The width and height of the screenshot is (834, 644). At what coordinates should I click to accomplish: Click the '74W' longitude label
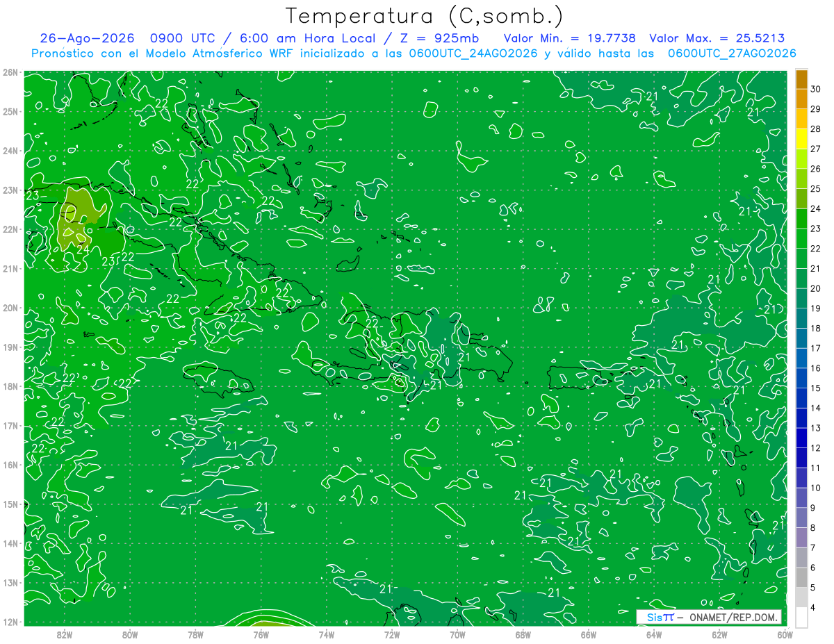click(x=326, y=634)
